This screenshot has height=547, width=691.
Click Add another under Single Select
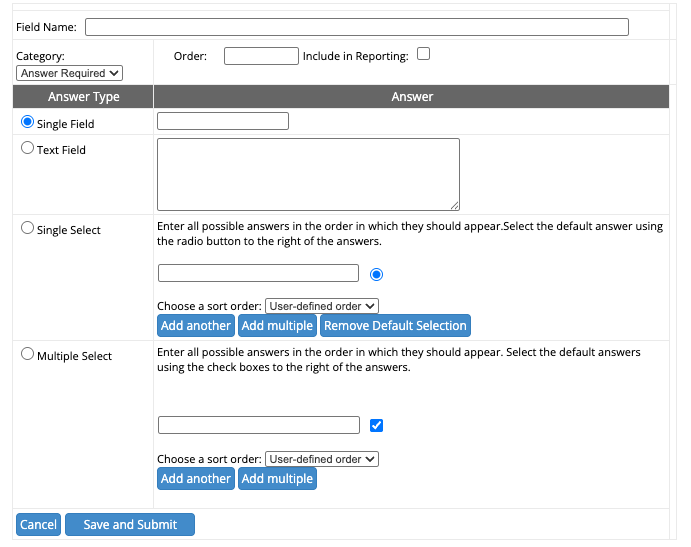click(x=196, y=326)
